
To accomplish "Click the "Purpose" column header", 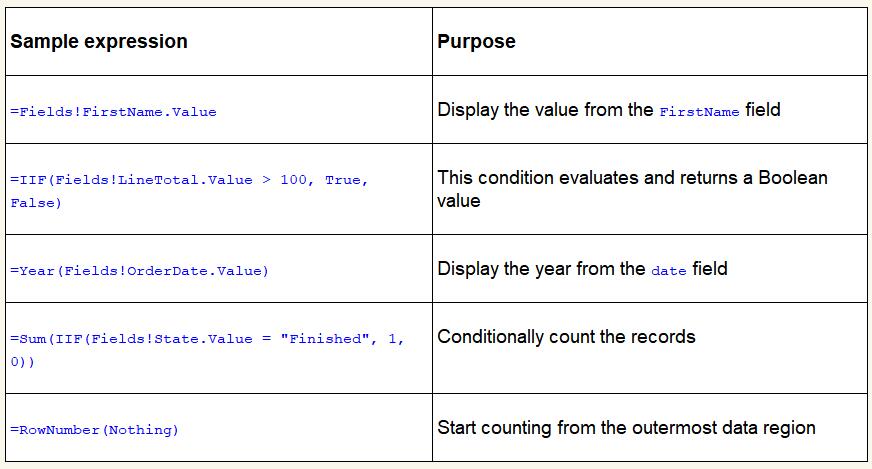I will coord(477,42).
